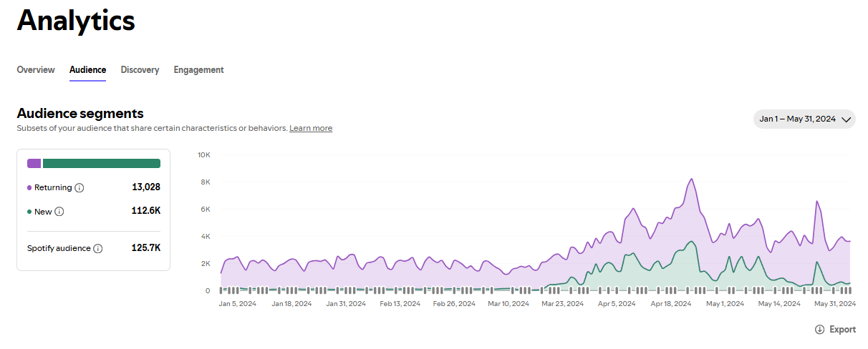
Task: Click the info icon next to Spotify audience
Action: (x=98, y=249)
